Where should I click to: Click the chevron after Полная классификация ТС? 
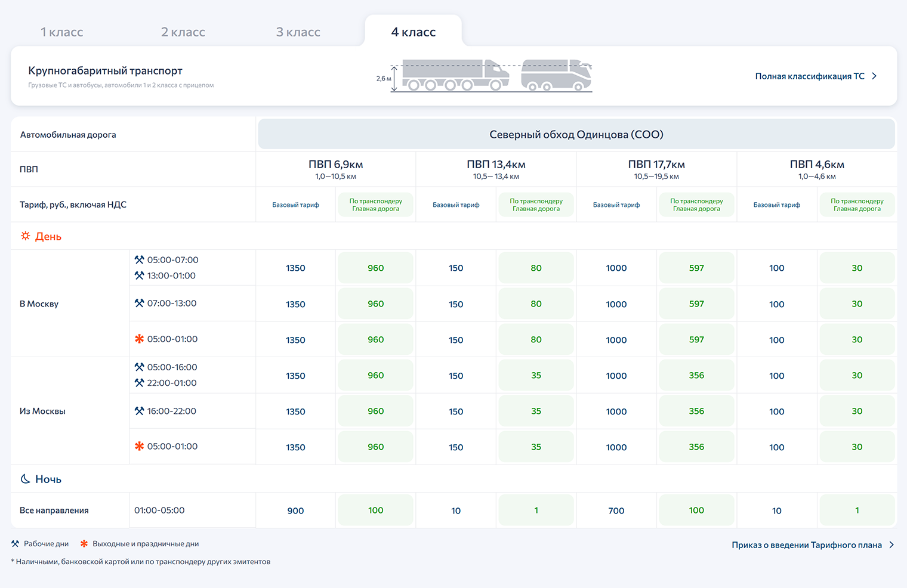[874, 76]
